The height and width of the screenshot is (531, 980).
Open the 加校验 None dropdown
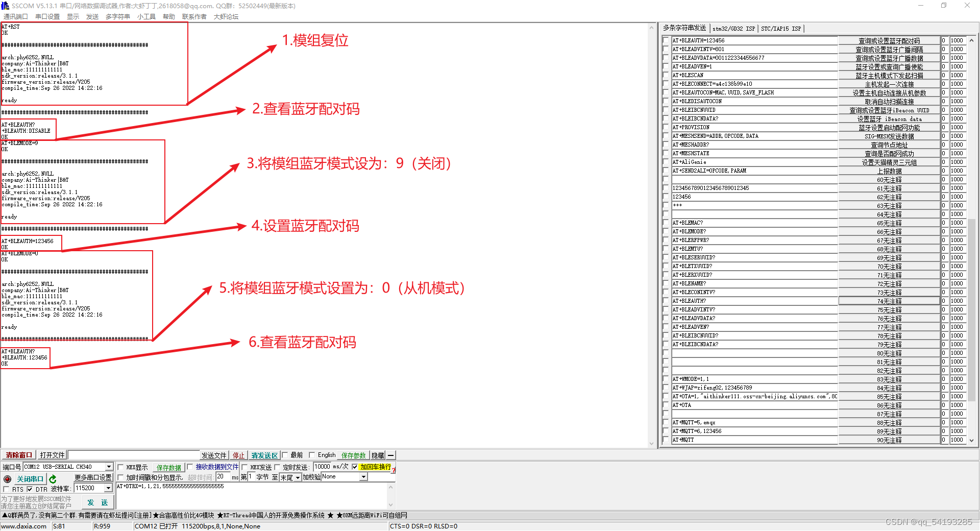[363, 477]
